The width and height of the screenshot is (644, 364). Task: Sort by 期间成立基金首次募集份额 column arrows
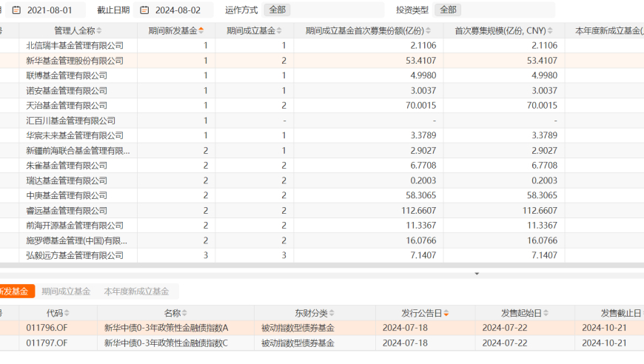click(428, 31)
